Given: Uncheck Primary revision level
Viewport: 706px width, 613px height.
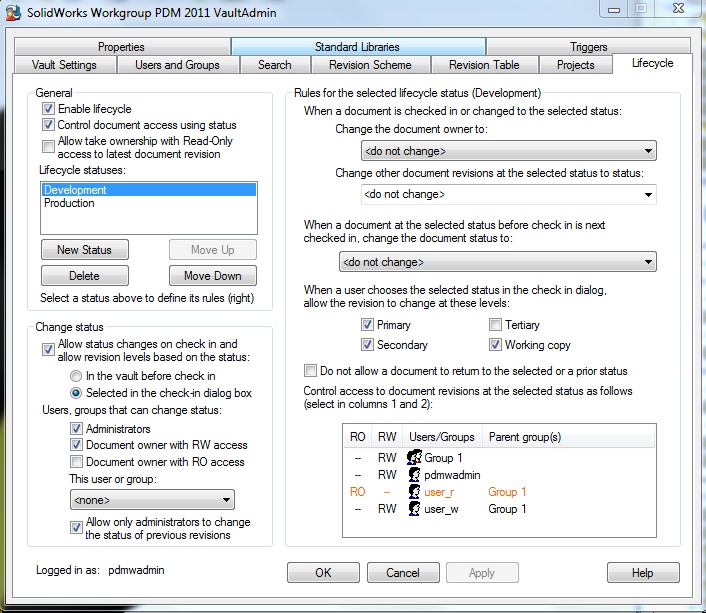Looking at the screenshot, I should pos(367,325).
